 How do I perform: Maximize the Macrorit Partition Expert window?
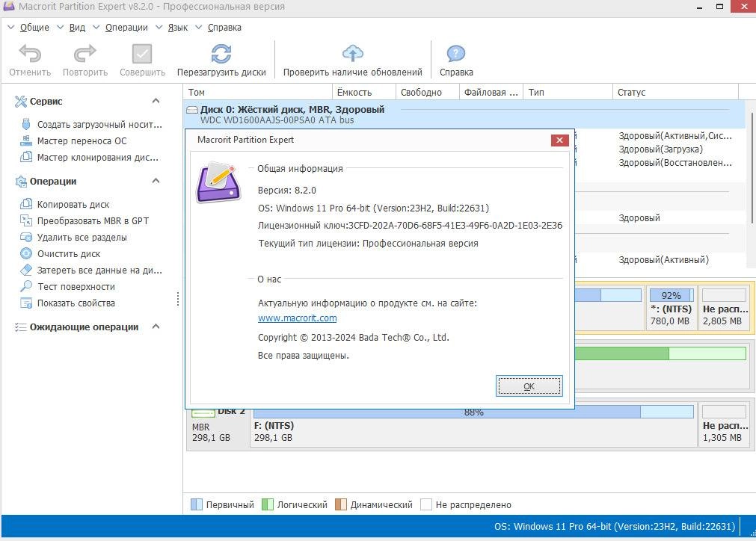[719, 7]
